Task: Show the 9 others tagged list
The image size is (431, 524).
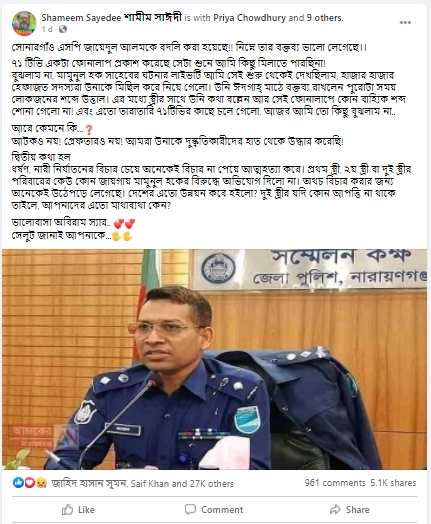Action: [324, 18]
